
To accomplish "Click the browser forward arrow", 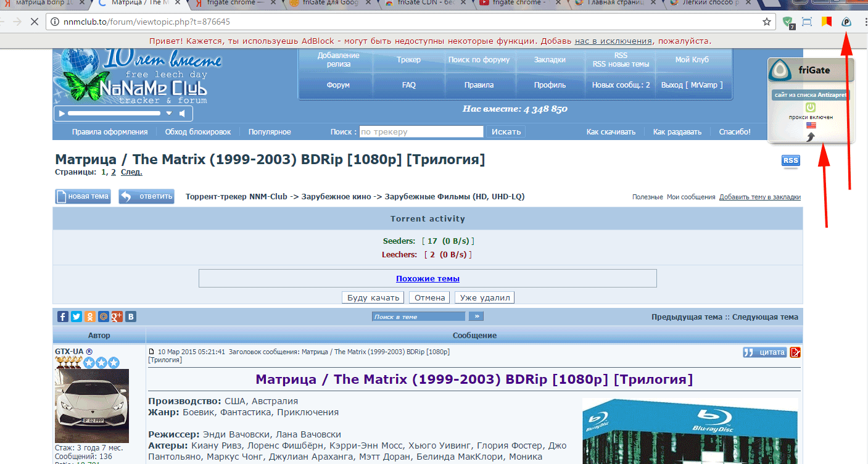I will point(17,22).
